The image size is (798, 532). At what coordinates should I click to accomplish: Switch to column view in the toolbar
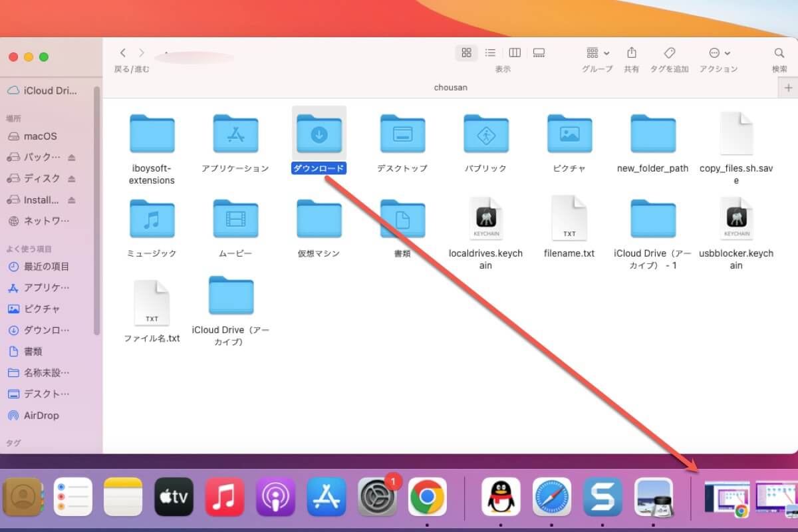[515, 53]
